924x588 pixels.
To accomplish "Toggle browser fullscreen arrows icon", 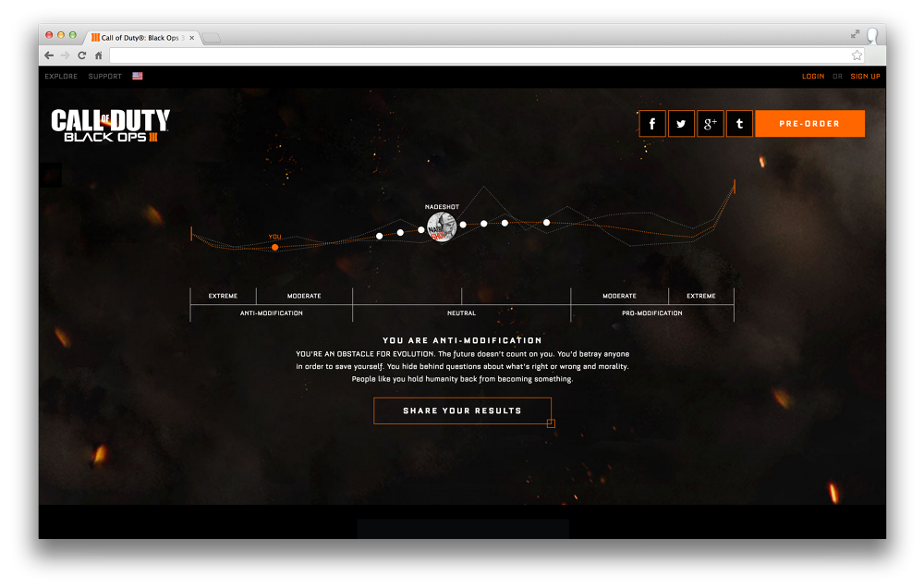I will [855, 34].
